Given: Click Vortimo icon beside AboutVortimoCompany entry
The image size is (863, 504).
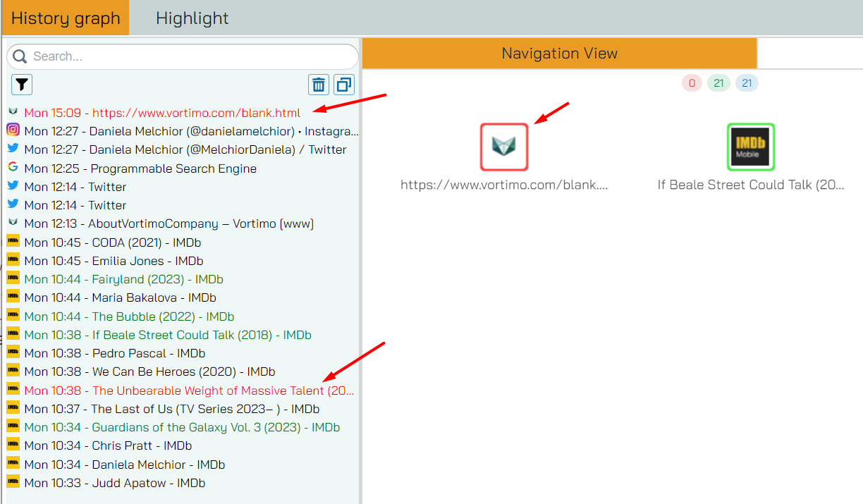Looking at the screenshot, I should 13,222.
